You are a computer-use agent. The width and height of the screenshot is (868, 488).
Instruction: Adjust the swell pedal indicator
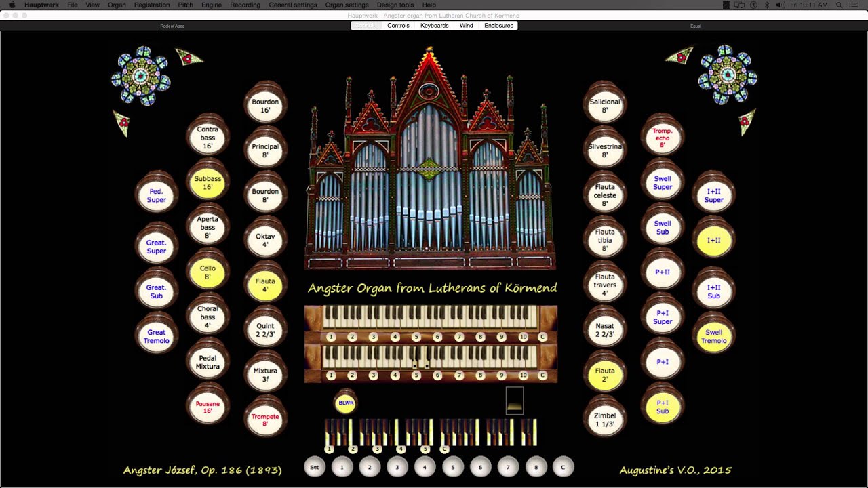(515, 401)
